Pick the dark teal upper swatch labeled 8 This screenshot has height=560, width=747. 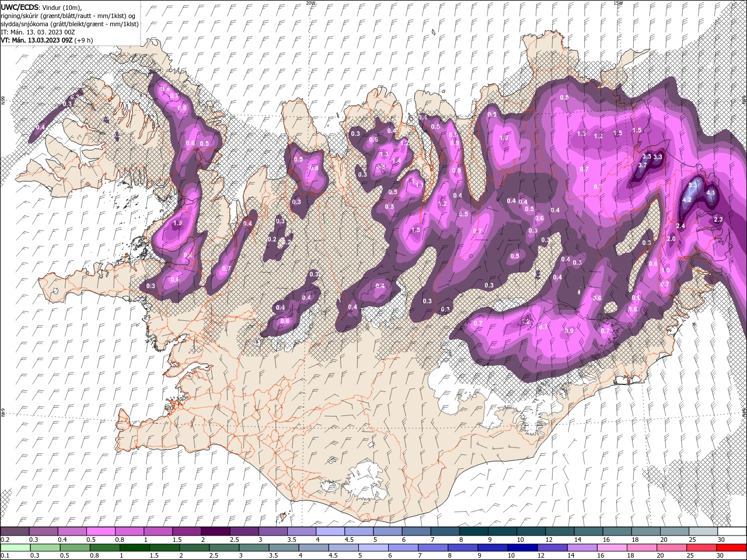pyautogui.click(x=474, y=531)
